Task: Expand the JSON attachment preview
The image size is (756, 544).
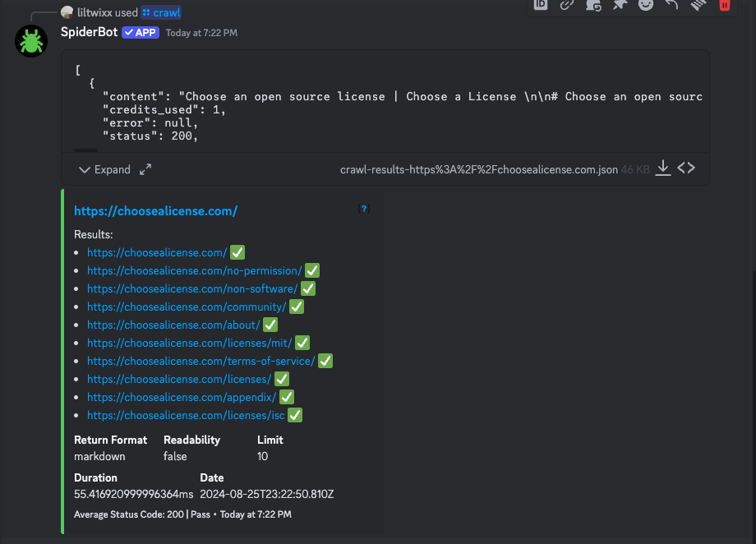Action: coord(105,169)
